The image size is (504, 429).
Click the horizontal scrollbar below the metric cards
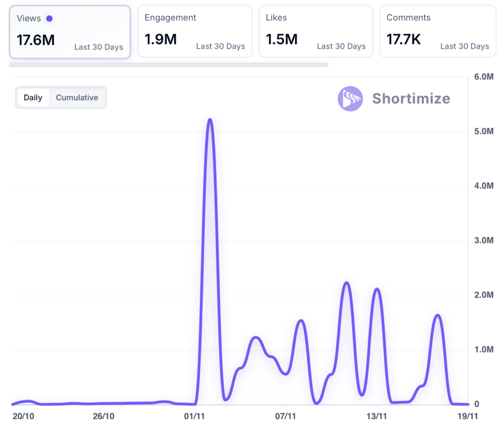pos(168,64)
